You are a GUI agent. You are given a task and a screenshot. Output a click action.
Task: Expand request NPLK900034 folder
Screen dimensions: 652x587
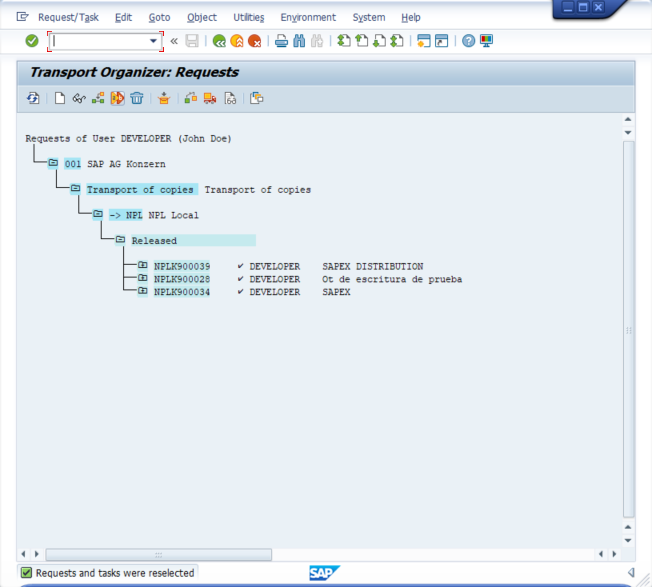tap(143, 291)
